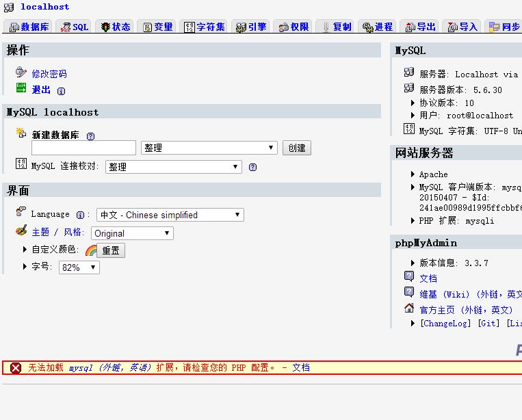
Task: Open the 复制 (Replication) tab
Action: pos(336,27)
